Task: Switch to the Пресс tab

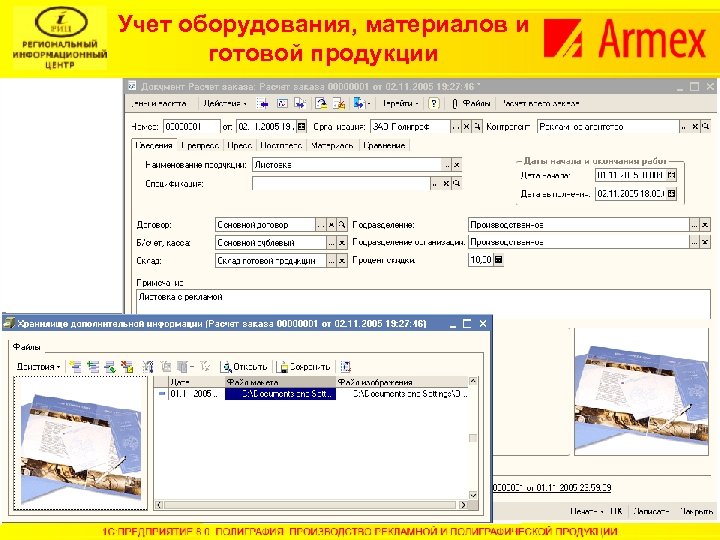Action: tap(239, 146)
